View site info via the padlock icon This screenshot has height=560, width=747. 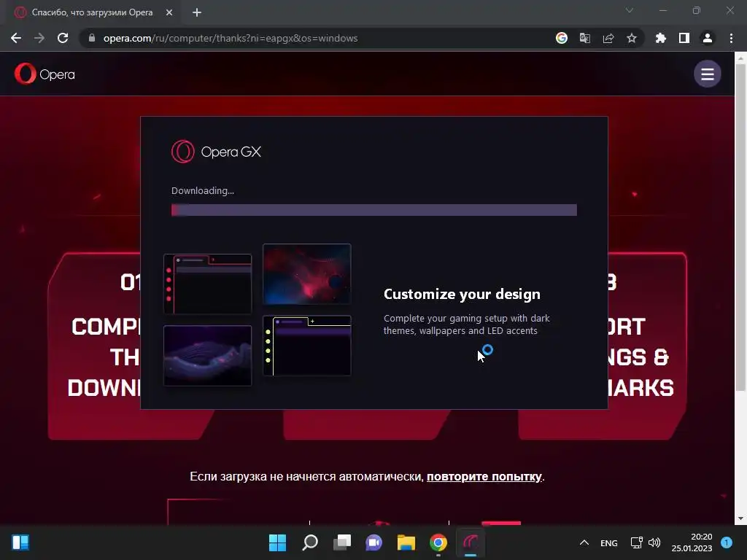coord(92,38)
